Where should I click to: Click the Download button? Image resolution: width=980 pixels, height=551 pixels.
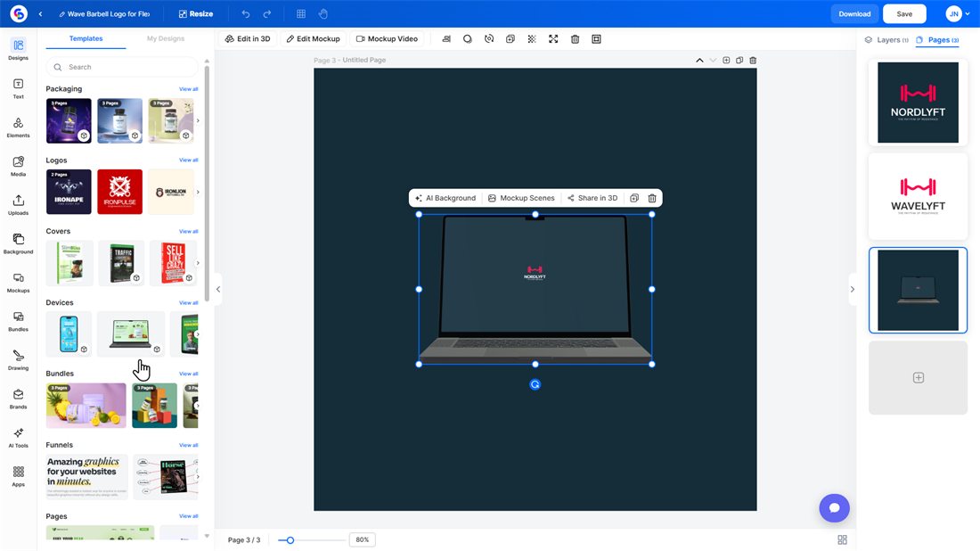coord(854,13)
